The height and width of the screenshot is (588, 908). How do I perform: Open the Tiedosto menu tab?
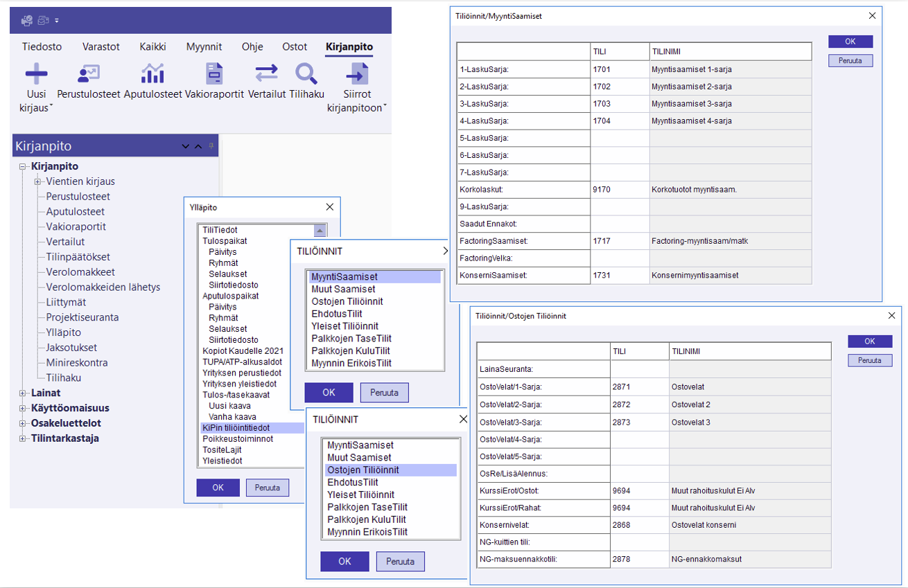pos(42,46)
